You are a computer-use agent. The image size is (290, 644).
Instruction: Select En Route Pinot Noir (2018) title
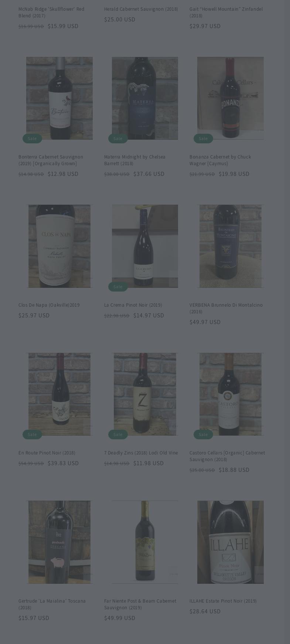pyautogui.click(x=47, y=453)
